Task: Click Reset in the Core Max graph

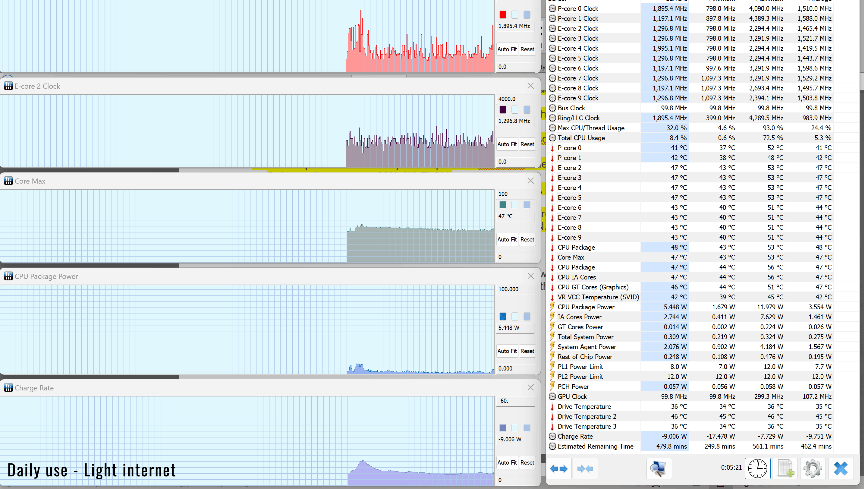Action: [x=527, y=240]
